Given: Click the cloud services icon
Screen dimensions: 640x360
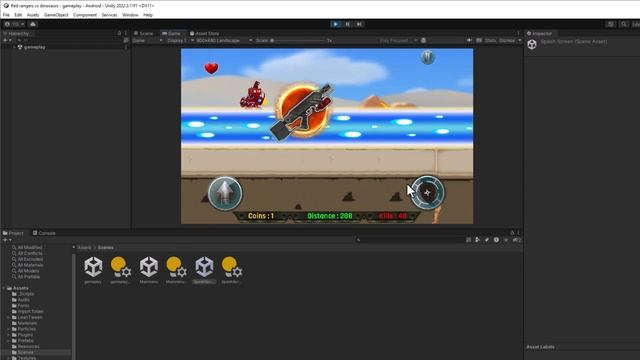Looking at the screenshot, I should pyautogui.click(x=33, y=24).
